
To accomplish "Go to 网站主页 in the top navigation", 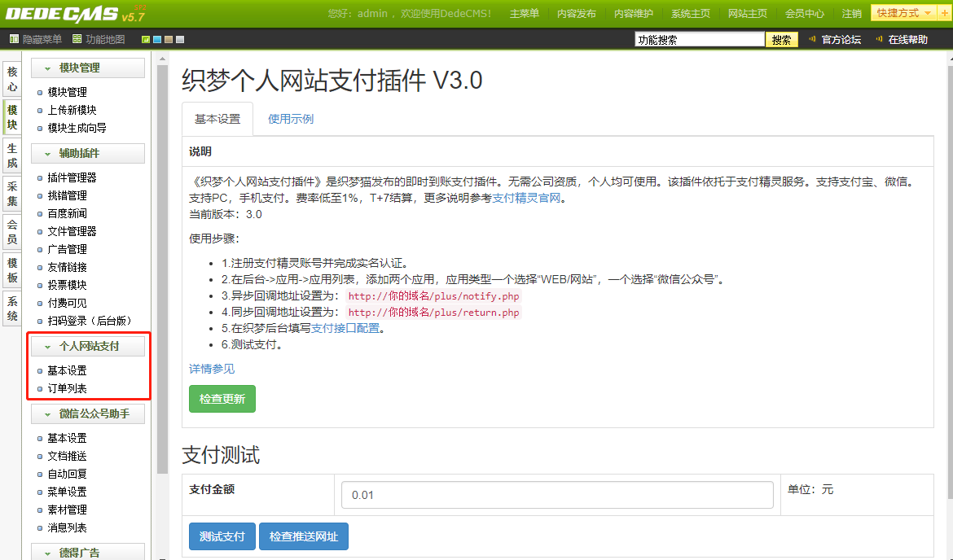I will (x=748, y=13).
